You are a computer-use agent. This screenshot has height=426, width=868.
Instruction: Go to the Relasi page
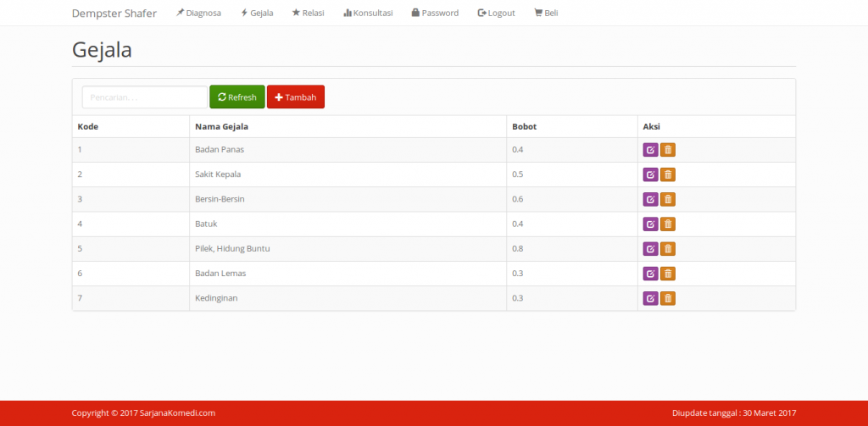(308, 13)
